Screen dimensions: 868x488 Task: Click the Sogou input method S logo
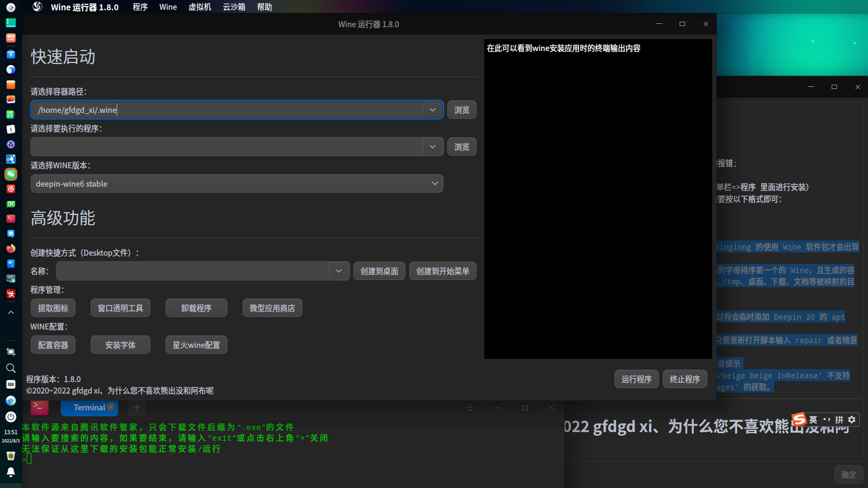point(799,419)
